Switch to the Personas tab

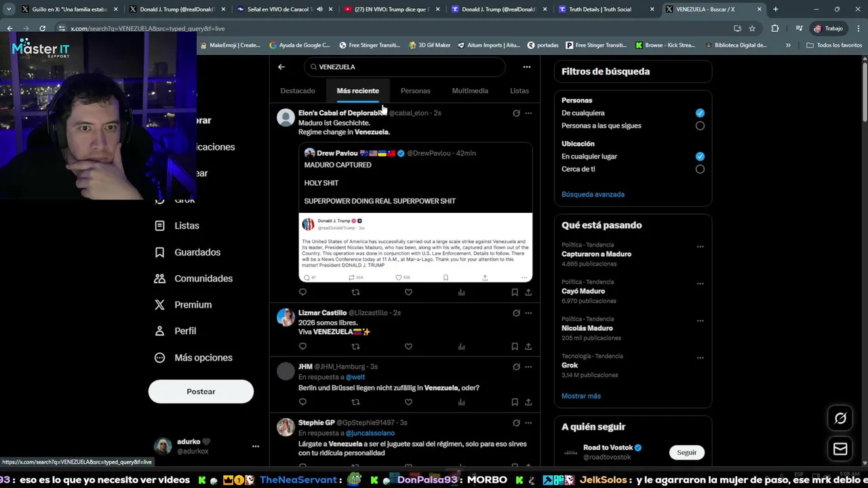[x=415, y=91]
